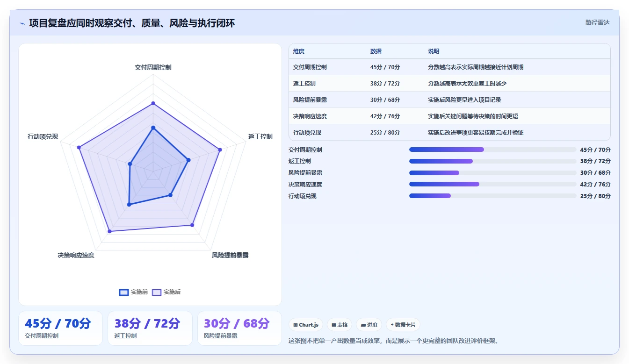Open the 38分 / 72分 data card
The image size is (629, 364).
[x=150, y=328]
